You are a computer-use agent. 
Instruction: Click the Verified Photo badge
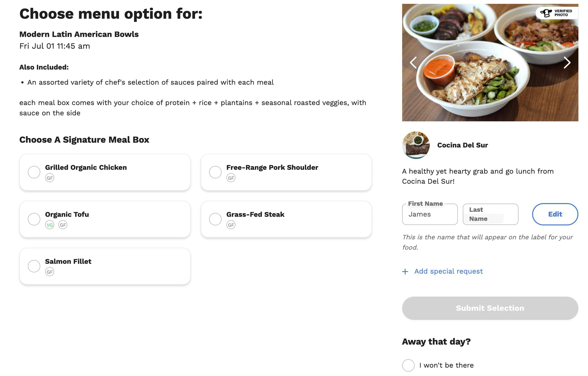[557, 13]
